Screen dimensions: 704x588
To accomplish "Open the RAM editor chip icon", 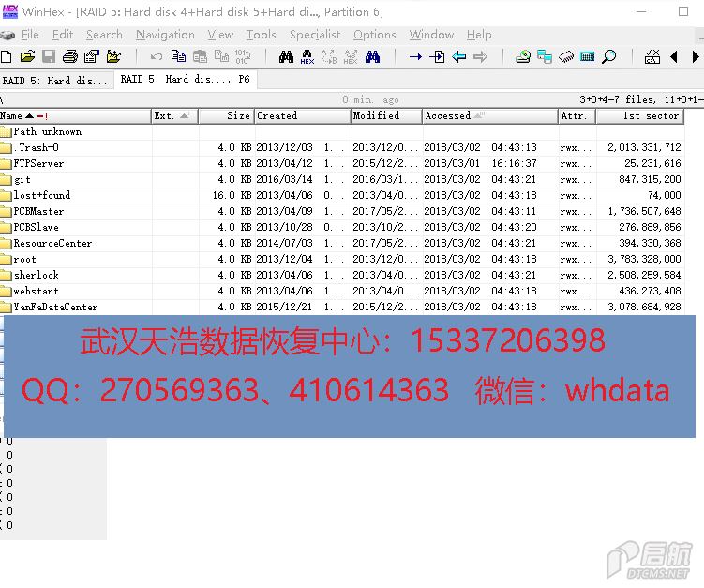I will [x=566, y=57].
